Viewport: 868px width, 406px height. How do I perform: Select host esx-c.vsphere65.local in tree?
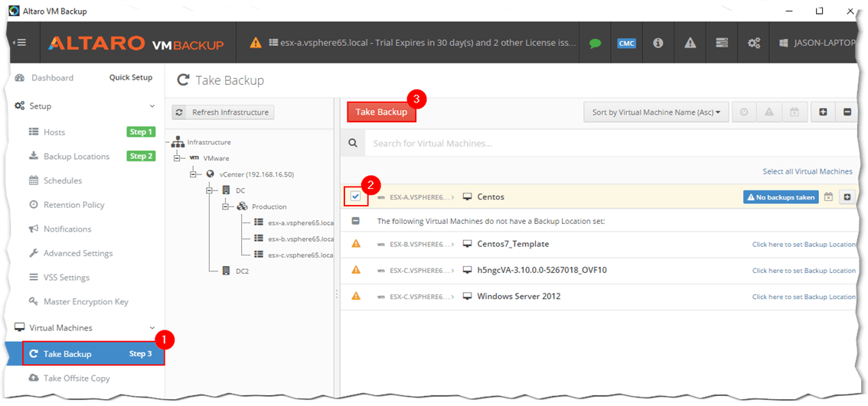[300, 255]
